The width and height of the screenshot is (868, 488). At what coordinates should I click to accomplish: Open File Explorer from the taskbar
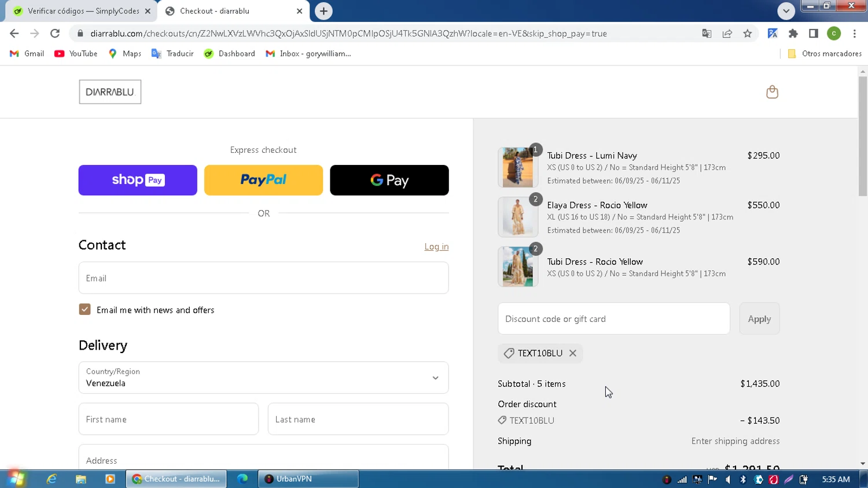(x=81, y=479)
